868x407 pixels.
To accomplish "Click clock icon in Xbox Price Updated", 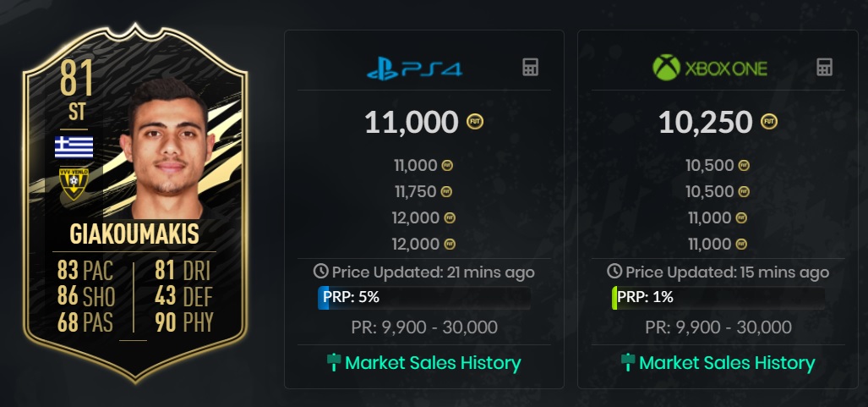I will (x=614, y=272).
